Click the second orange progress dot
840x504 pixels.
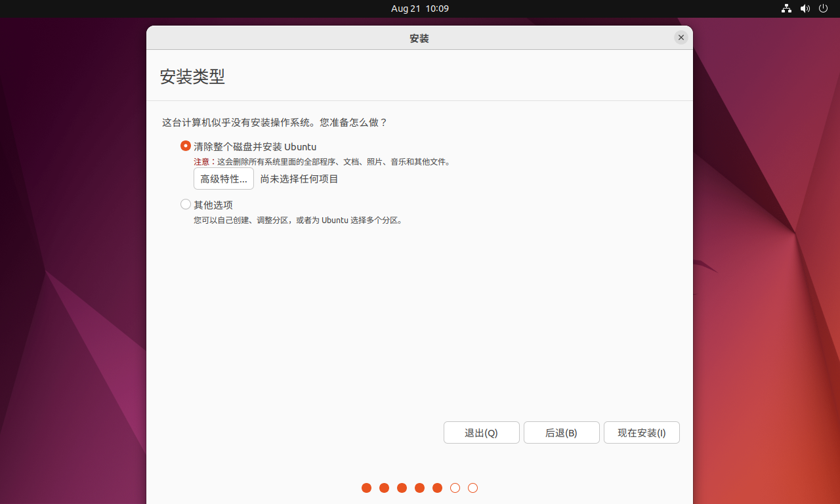click(x=384, y=488)
